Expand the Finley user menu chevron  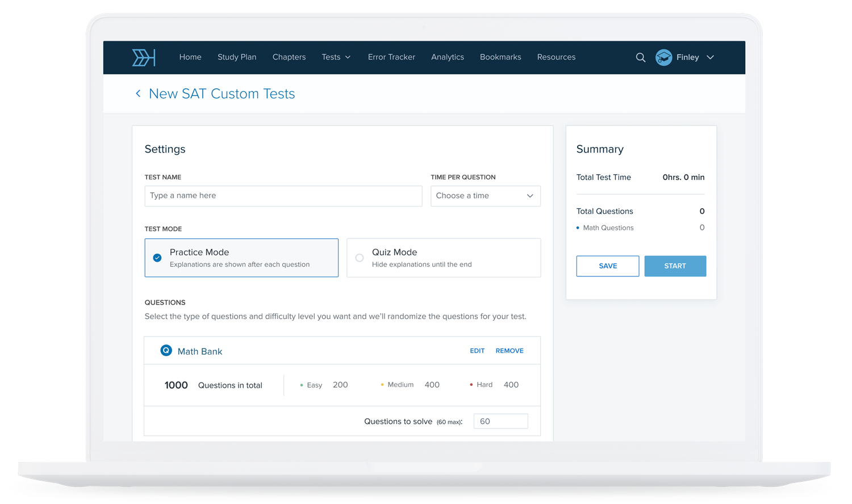coord(710,57)
